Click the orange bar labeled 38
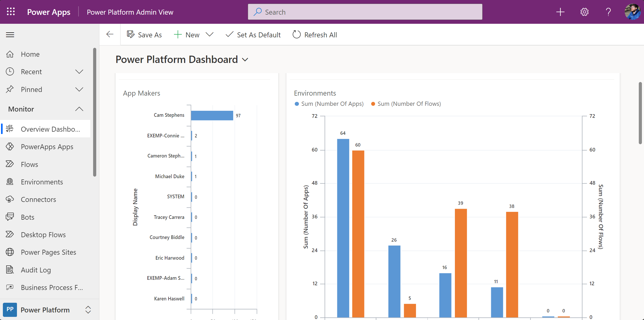 [x=512, y=265]
